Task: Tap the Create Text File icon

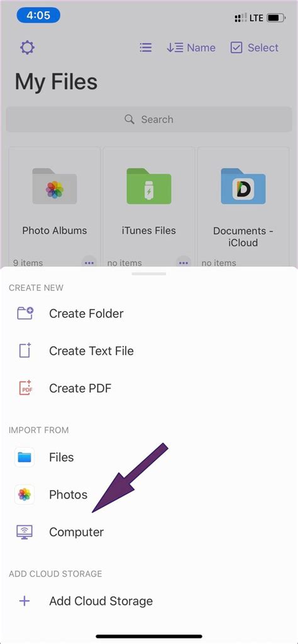Action: [x=25, y=351]
